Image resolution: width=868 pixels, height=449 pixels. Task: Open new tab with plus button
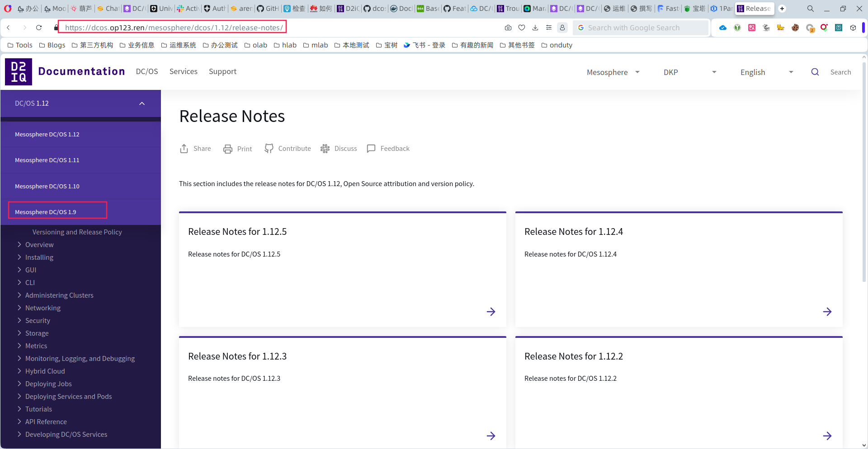pos(782,9)
